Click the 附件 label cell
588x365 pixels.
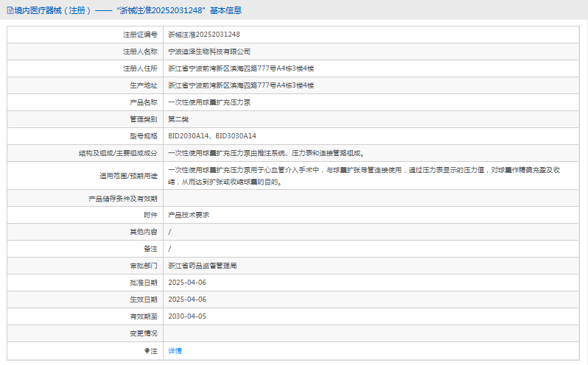tap(85, 215)
